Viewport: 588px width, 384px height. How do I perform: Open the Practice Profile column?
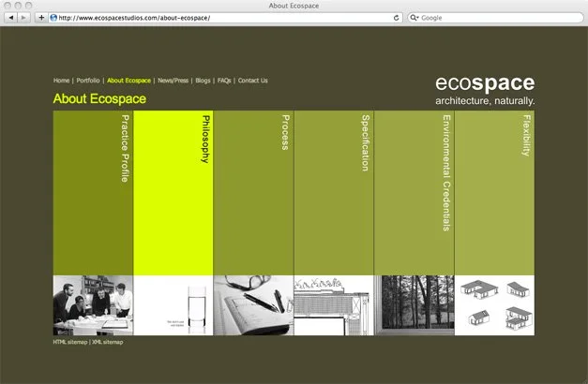pyautogui.click(x=93, y=193)
